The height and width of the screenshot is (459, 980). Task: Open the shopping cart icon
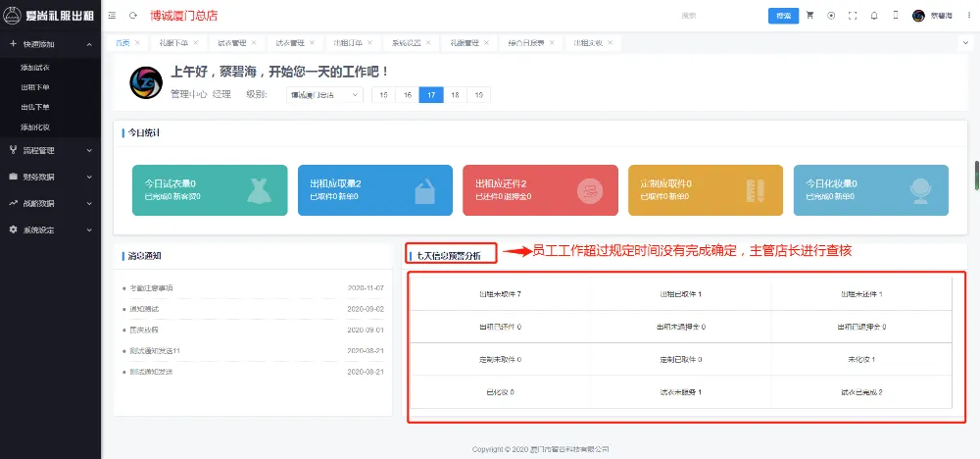pyautogui.click(x=810, y=16)
